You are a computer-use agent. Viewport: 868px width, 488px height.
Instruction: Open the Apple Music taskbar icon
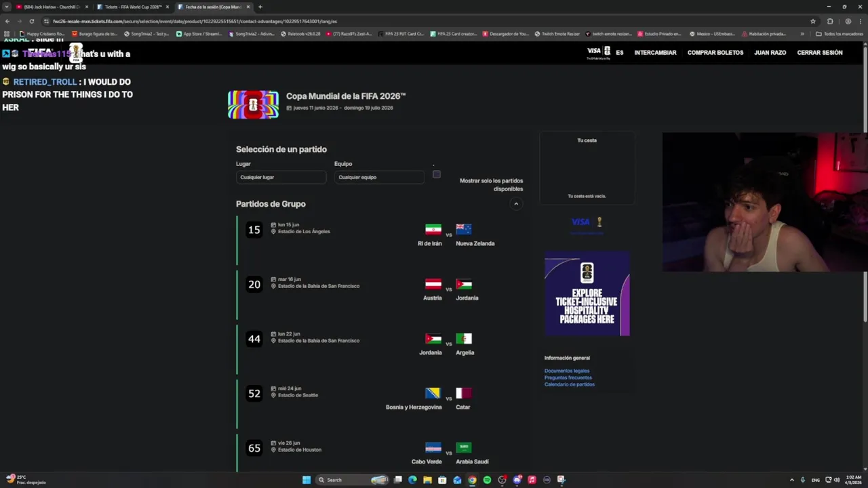532,480
